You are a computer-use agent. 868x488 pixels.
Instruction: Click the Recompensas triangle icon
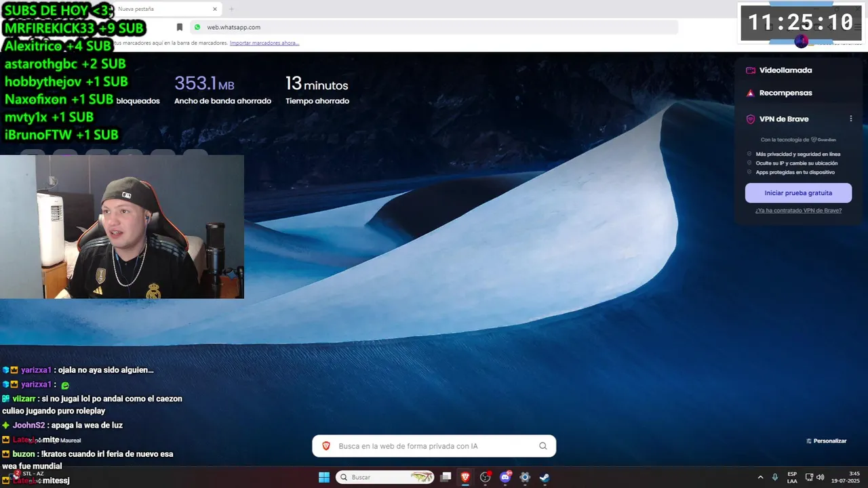[751, 93]
